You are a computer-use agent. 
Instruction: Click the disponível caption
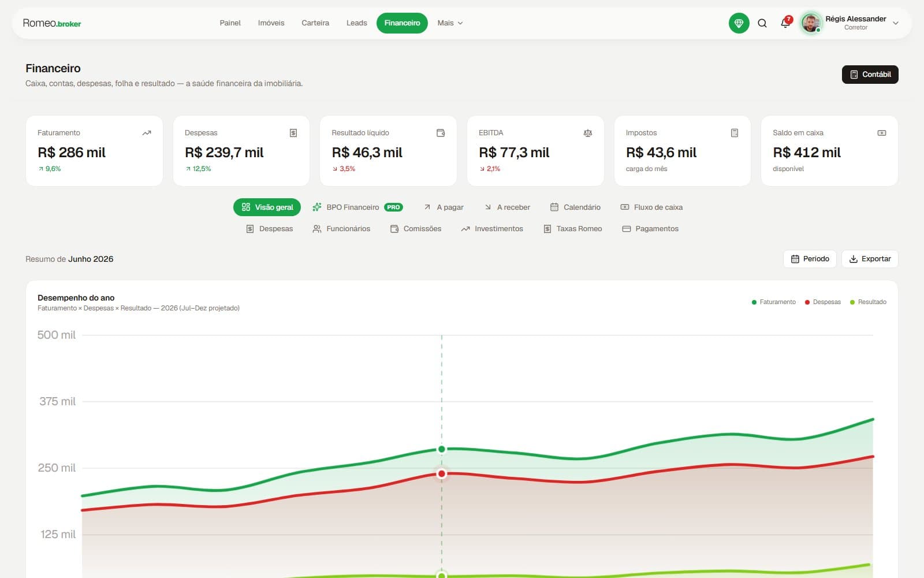(788, 169)
